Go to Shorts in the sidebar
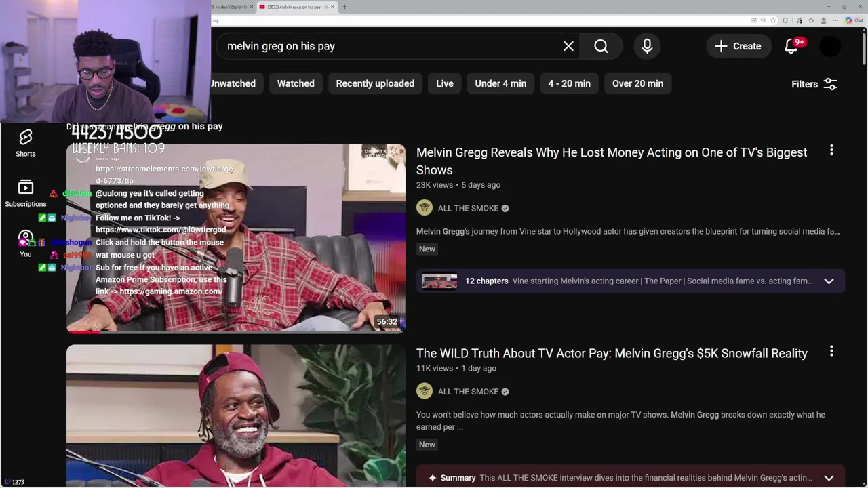This screenshot has width=868, height=488. pyautogui.click(x=26, y=143)
